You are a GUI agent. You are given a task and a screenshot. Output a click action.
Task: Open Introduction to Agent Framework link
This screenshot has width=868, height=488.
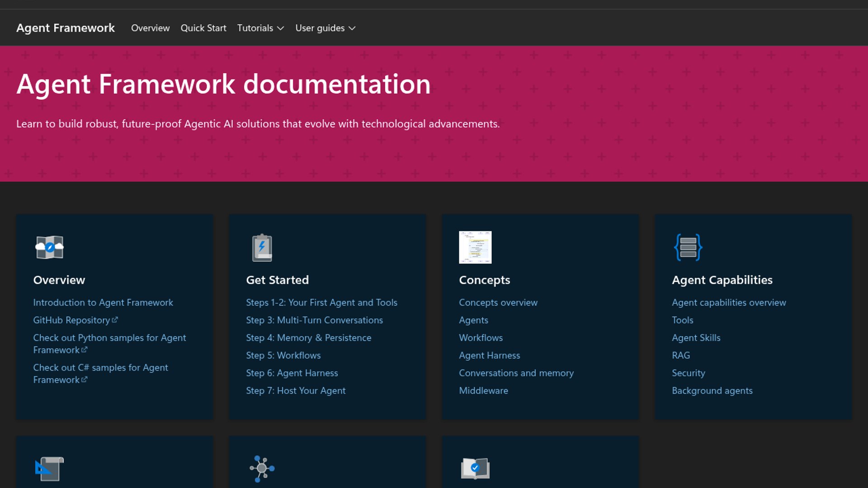click(x=103, y=302)
